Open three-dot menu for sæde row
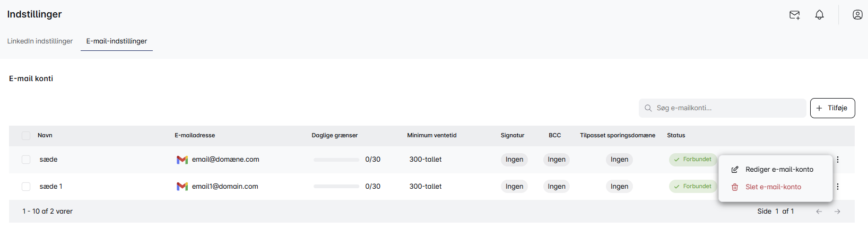The image size is (868, 229). (838, 160)
